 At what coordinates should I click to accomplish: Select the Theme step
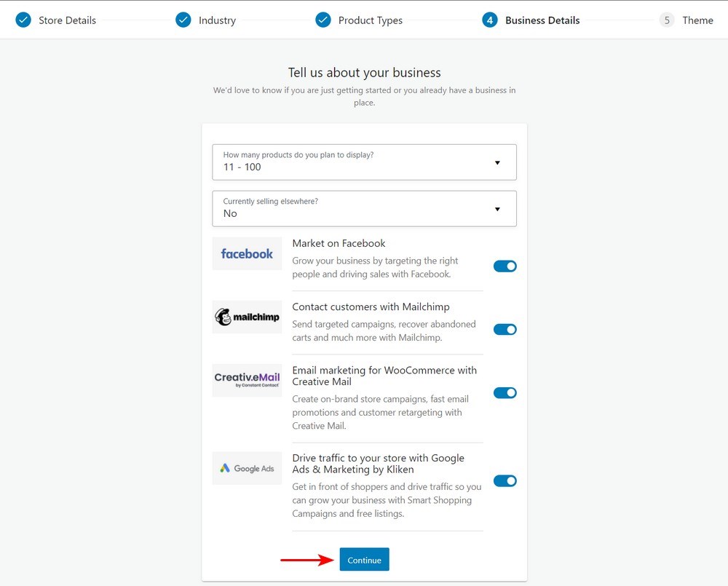[x=697, y=20]
